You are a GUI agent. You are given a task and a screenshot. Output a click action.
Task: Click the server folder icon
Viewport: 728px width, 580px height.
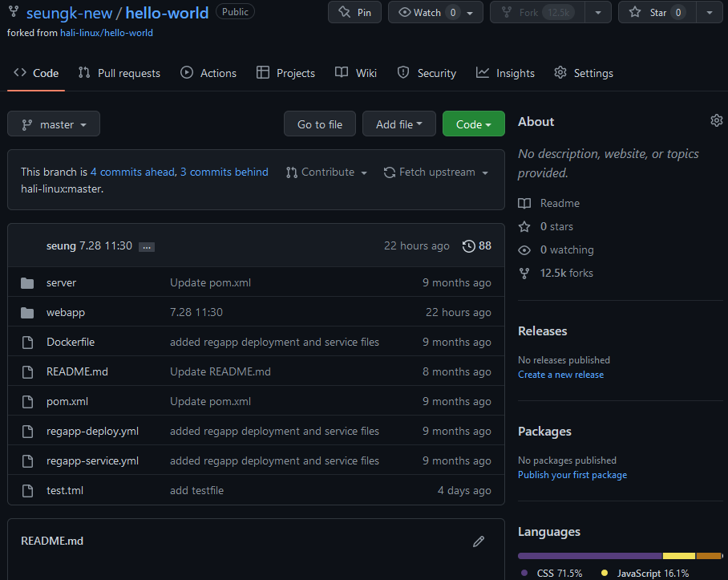pyautogui.click(x=27, y=283)
